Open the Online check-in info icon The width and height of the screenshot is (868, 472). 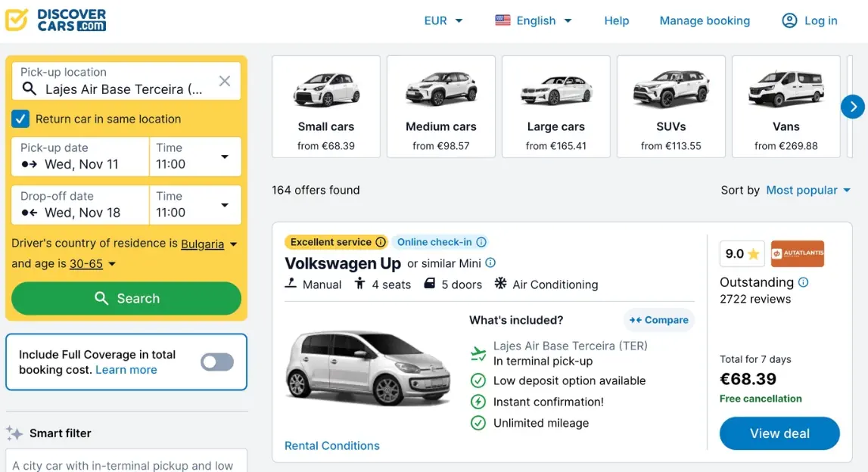point(481,242)
